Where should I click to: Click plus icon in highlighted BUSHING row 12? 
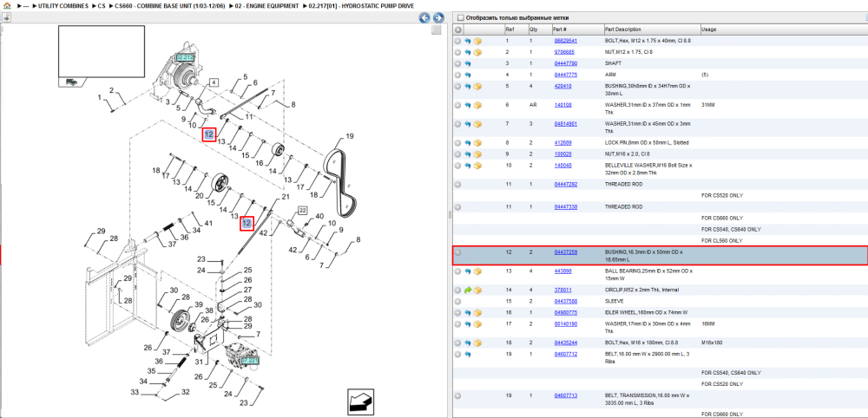pyautogui.click(x=457, y=252)
